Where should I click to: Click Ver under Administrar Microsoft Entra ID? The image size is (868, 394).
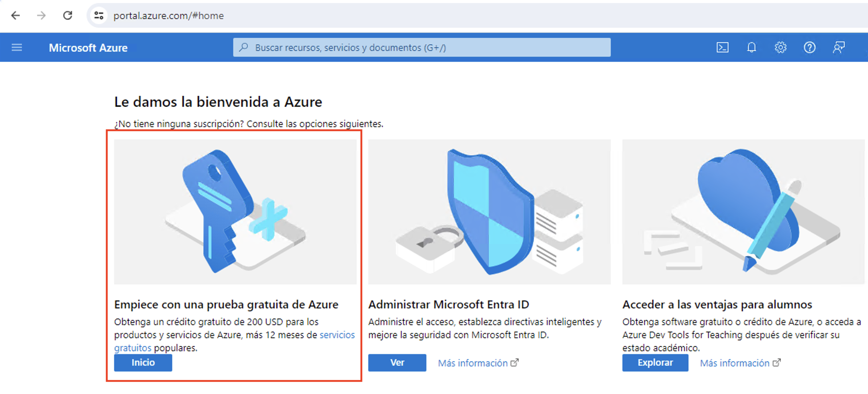pyautogui.click(x=397, y=362)
